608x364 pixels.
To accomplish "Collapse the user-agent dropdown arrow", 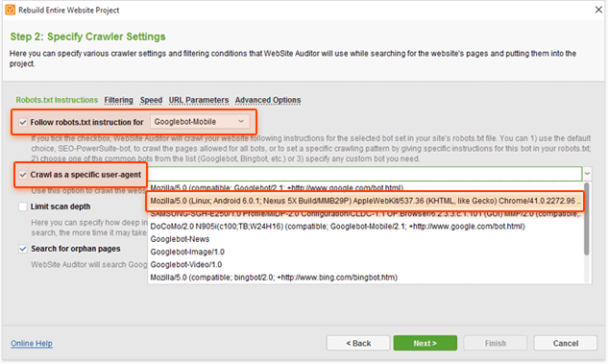I will click(587, 174).
